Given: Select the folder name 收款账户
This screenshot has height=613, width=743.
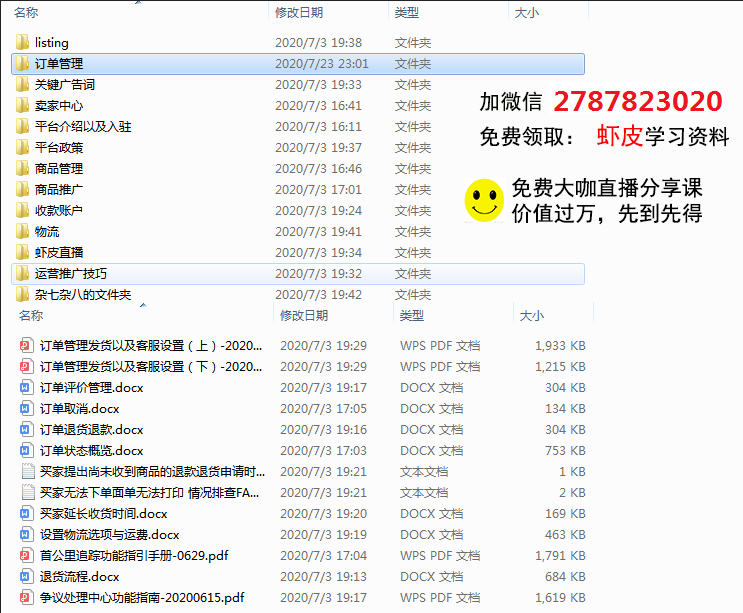Looking at the screenshot, I should point(59,210).
